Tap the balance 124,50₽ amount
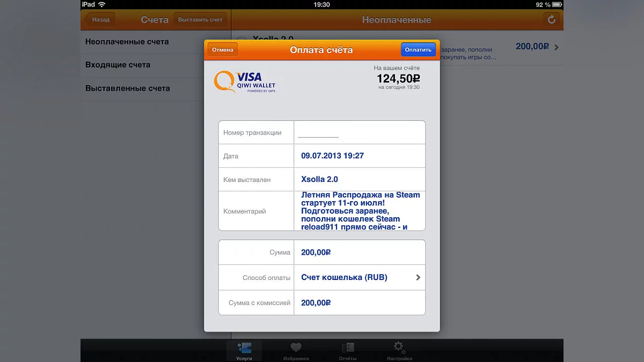644x362 pixels. (398, 78)
